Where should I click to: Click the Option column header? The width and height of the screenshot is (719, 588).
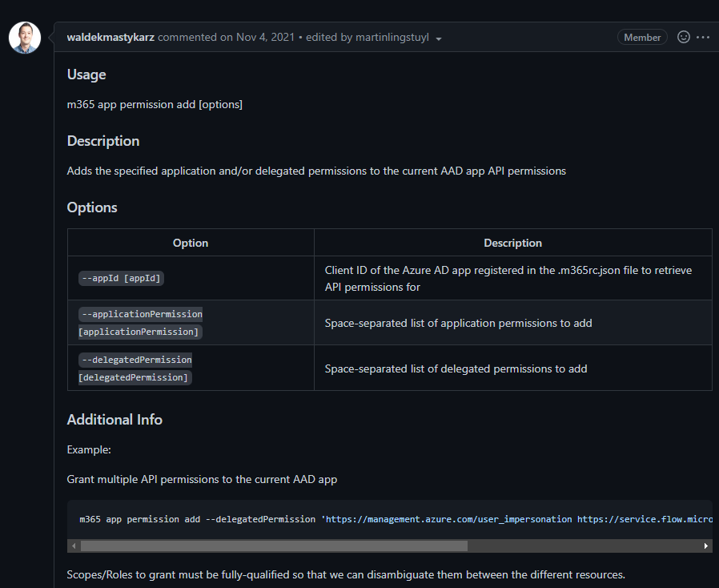190,243
